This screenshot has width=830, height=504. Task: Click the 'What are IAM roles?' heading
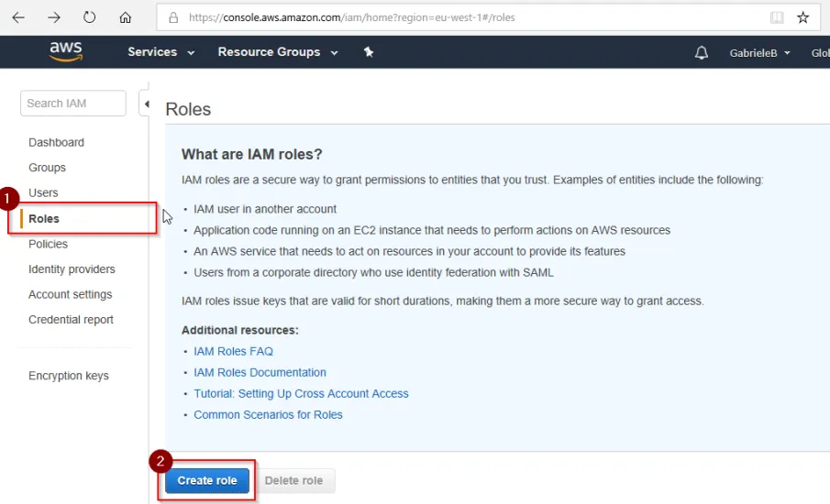pyautogui.click(x=252, y=155)
